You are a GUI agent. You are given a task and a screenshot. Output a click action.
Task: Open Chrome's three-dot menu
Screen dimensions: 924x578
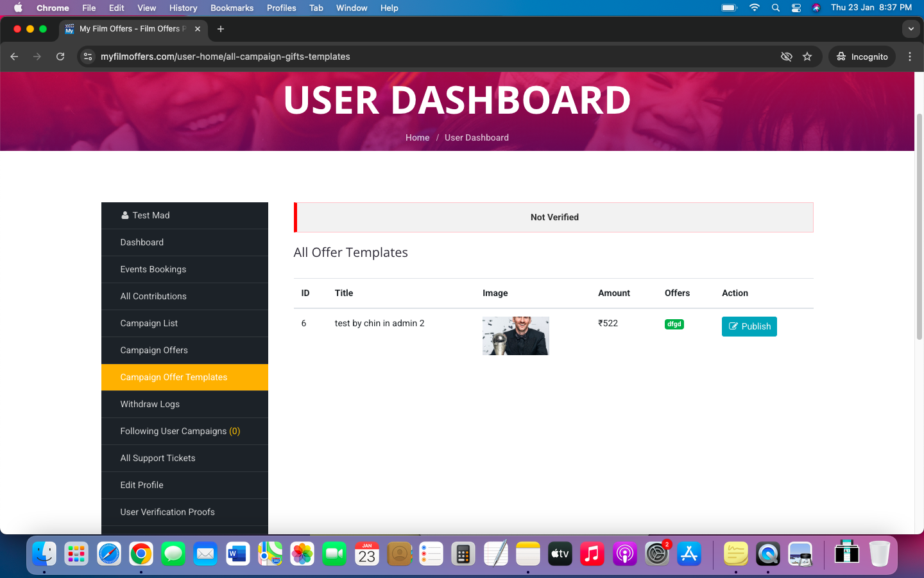(909, 57)
